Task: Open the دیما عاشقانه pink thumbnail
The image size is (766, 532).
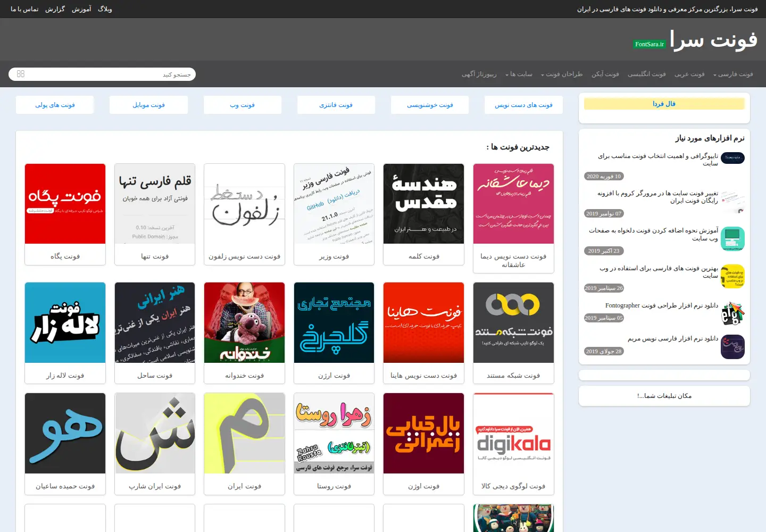Action: tap(513, 204)
